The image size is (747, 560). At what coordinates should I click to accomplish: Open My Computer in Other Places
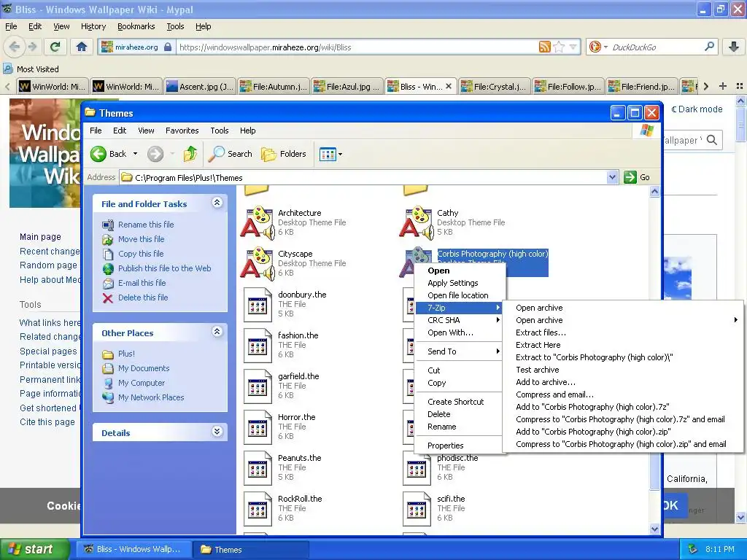(x=141, y=383)
